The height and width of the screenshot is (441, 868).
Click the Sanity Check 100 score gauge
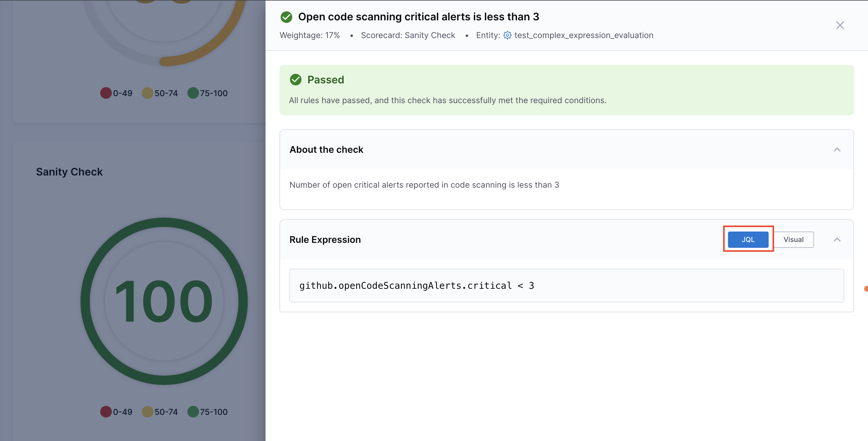tap(164, 301)
